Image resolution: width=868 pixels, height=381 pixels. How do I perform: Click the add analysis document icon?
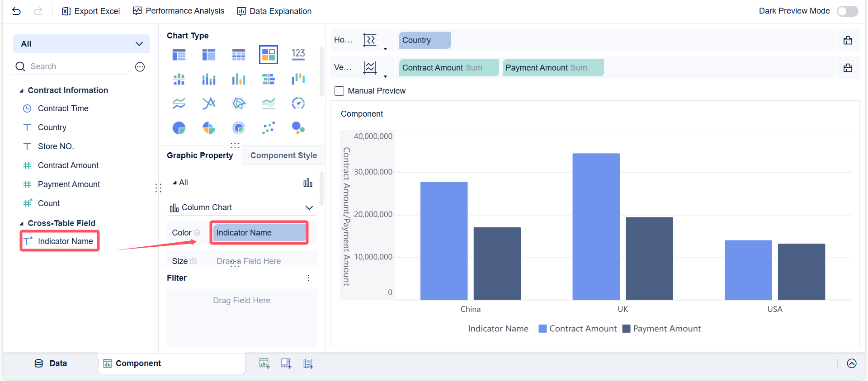coord(308,363)
